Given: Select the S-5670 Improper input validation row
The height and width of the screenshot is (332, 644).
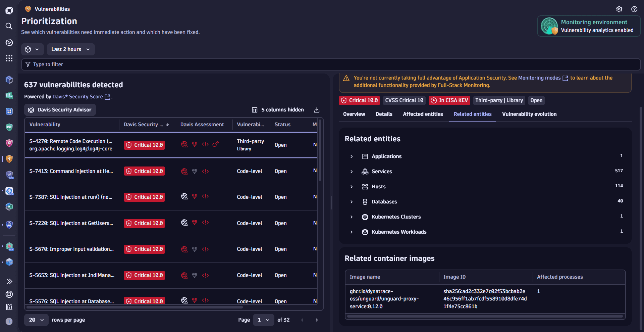Looking at the screenshot, I should (x=171, y=249).
